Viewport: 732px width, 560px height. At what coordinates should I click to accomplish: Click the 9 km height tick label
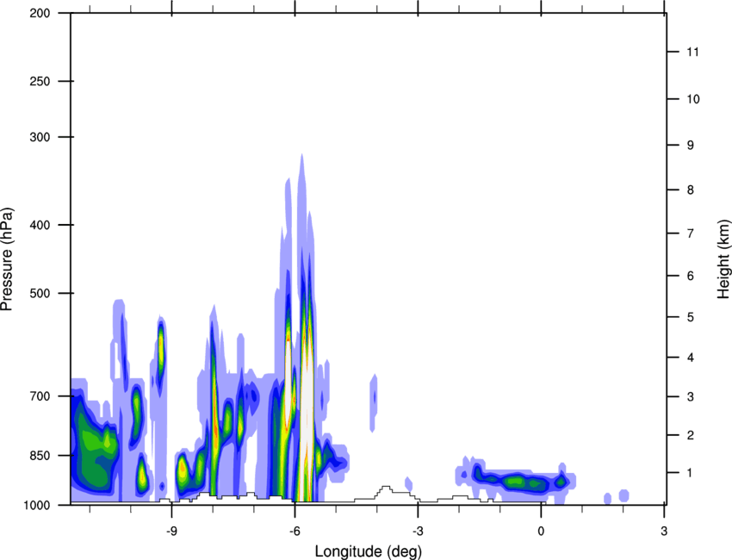click(x=691, y=146)
